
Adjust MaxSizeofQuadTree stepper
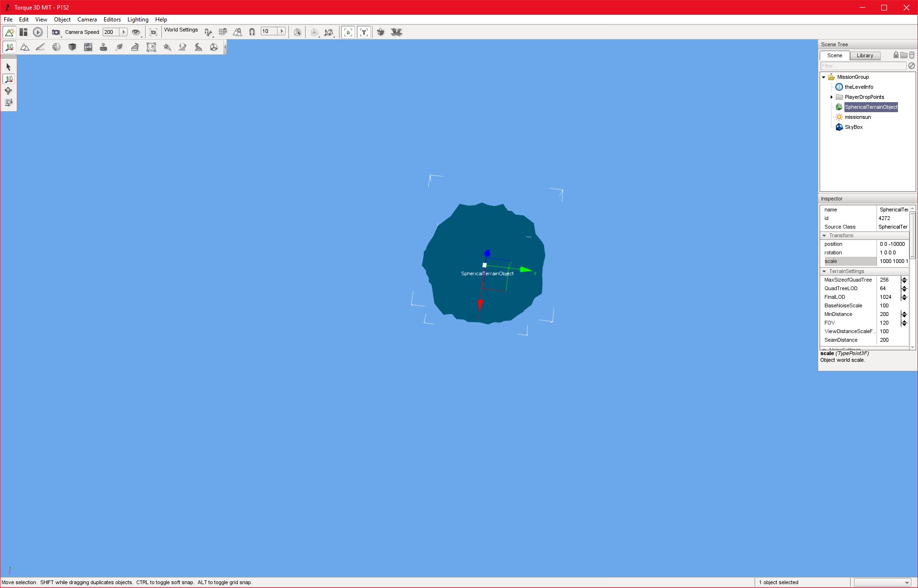[x=904, y=280]
